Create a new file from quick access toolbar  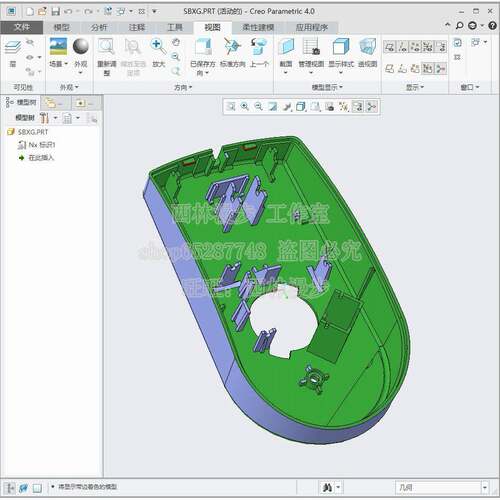click(30, 12)
